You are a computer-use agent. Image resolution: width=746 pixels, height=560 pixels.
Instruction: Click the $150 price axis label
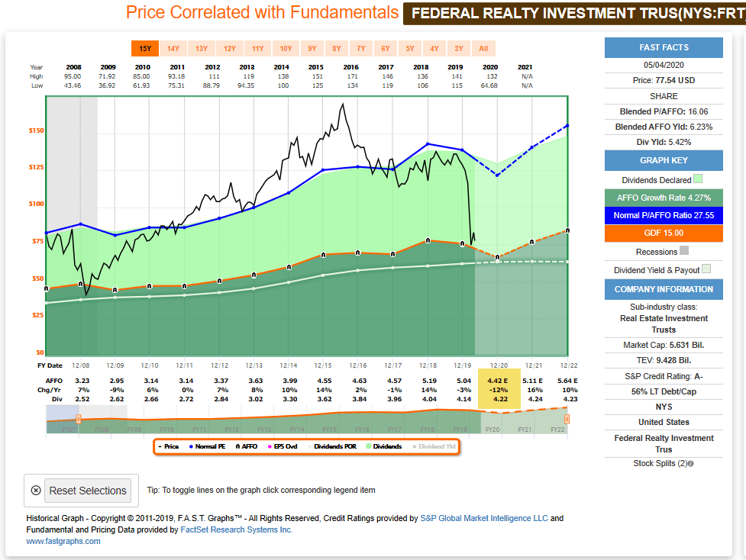[36, 130]
